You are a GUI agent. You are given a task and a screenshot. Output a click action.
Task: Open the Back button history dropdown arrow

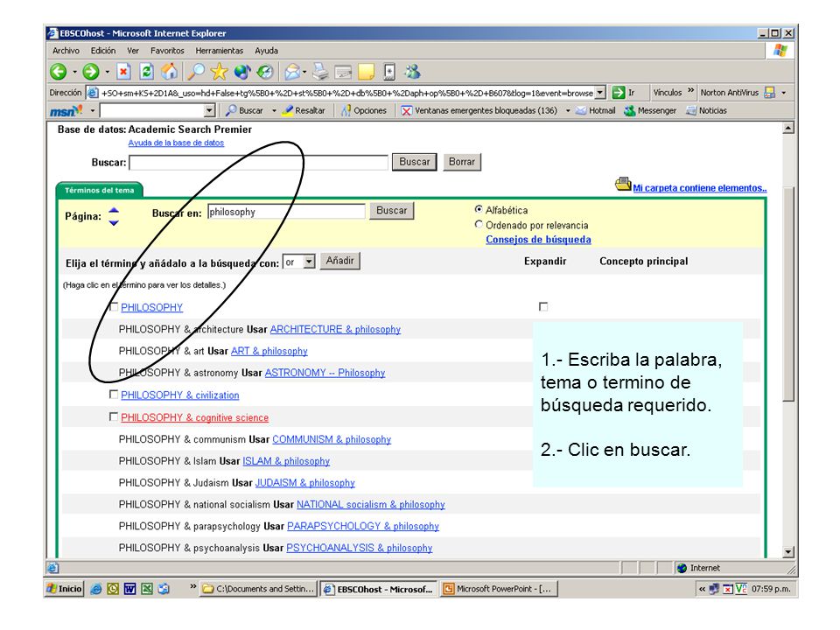click(x=74, y=72)
